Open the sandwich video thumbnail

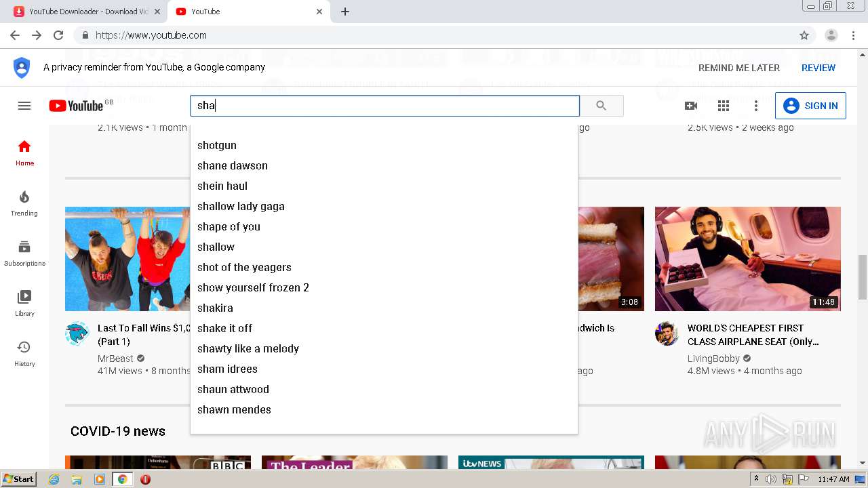coord(611,259)
